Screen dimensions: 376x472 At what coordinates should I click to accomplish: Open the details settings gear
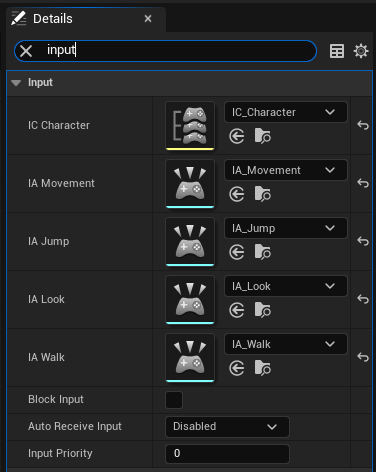361,51
